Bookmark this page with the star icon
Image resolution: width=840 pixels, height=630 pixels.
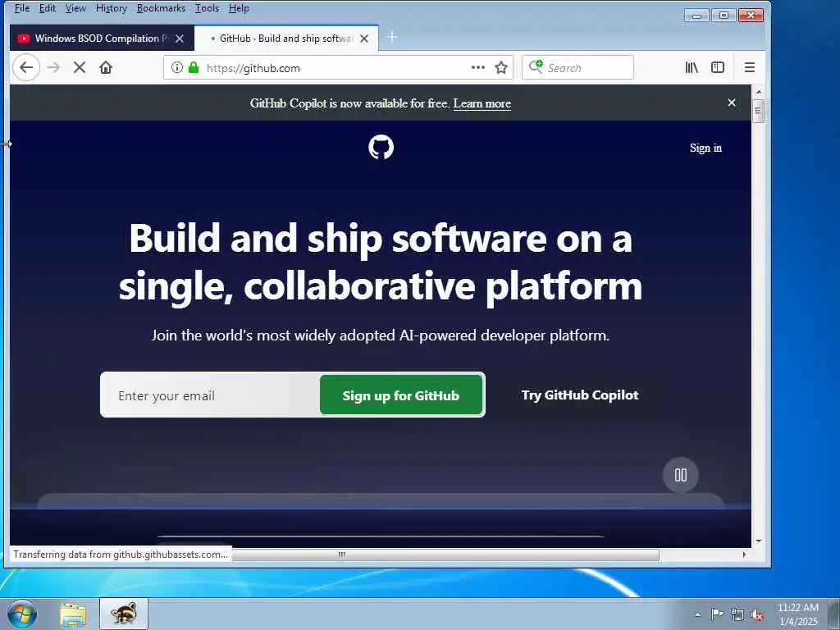click(x=501, y=67)
